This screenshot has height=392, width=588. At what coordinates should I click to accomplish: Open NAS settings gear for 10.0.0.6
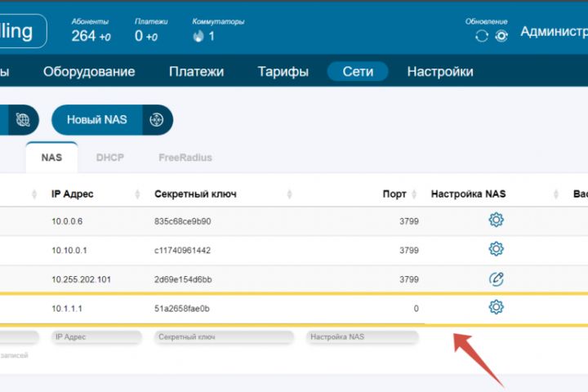click(496, 220)
